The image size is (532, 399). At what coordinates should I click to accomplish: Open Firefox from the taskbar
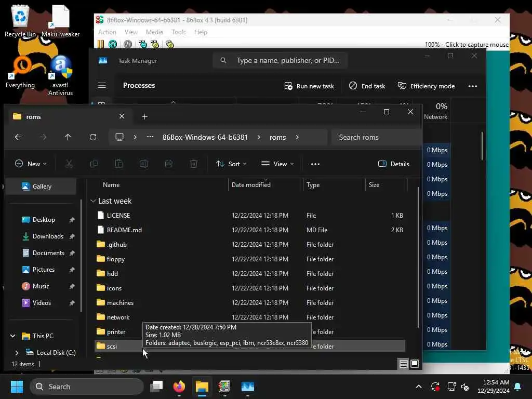pos(179,387)
